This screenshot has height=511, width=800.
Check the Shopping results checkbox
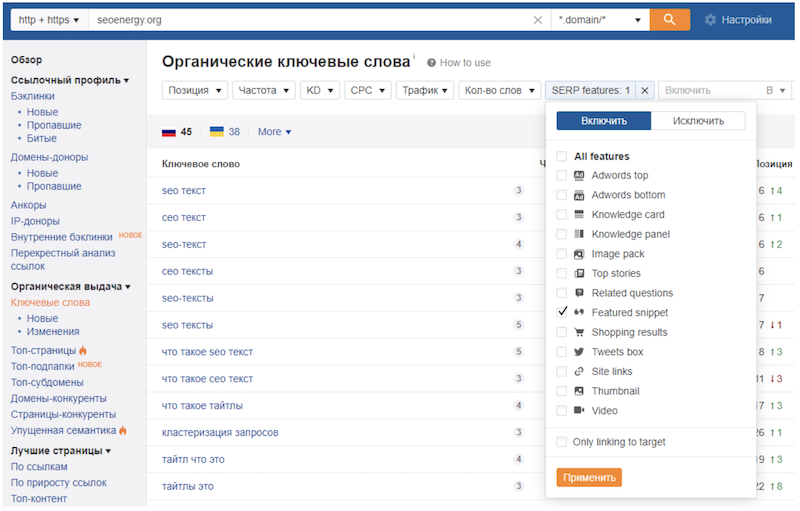click(562, 332)
